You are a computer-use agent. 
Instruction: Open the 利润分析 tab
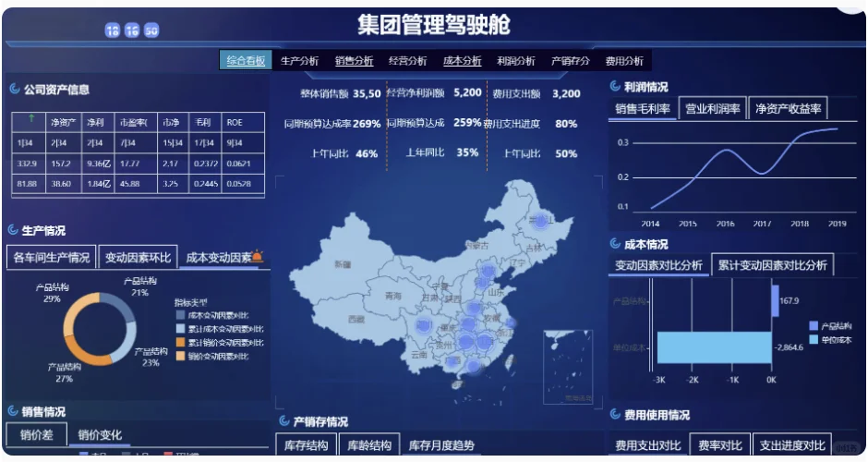click(x=516, y=60)
